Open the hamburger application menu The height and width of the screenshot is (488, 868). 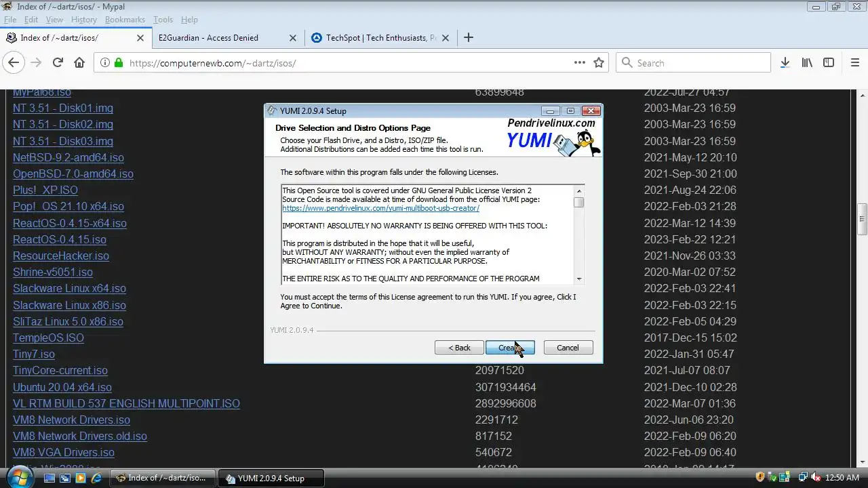855,62
